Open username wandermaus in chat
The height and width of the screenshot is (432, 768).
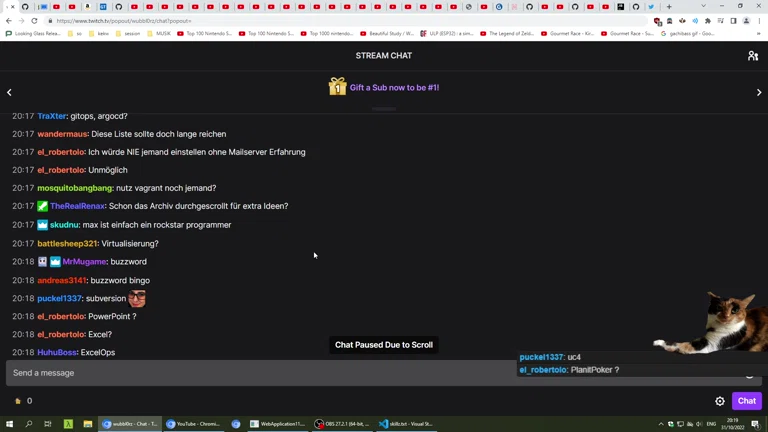coord(62,134)
